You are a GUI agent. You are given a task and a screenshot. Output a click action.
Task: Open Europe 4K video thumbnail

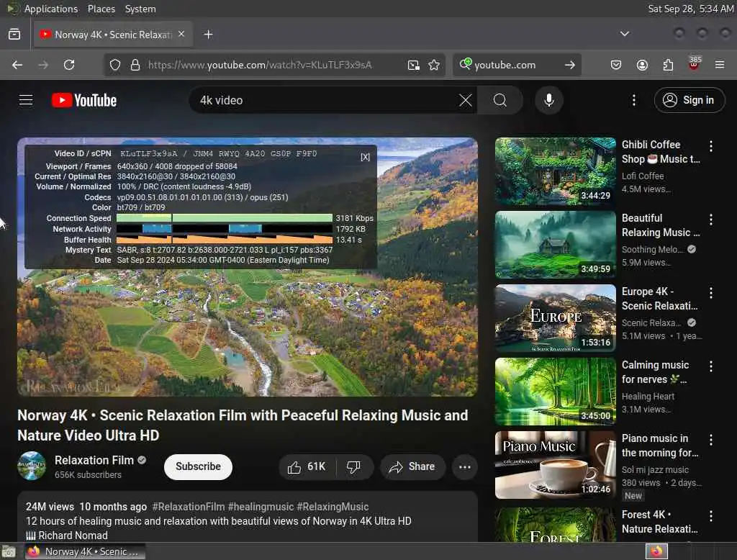click(x=556, y=318)
